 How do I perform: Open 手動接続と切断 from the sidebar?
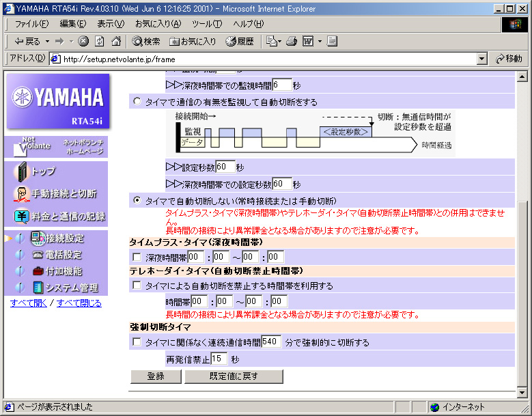click(x=63, y=193)
